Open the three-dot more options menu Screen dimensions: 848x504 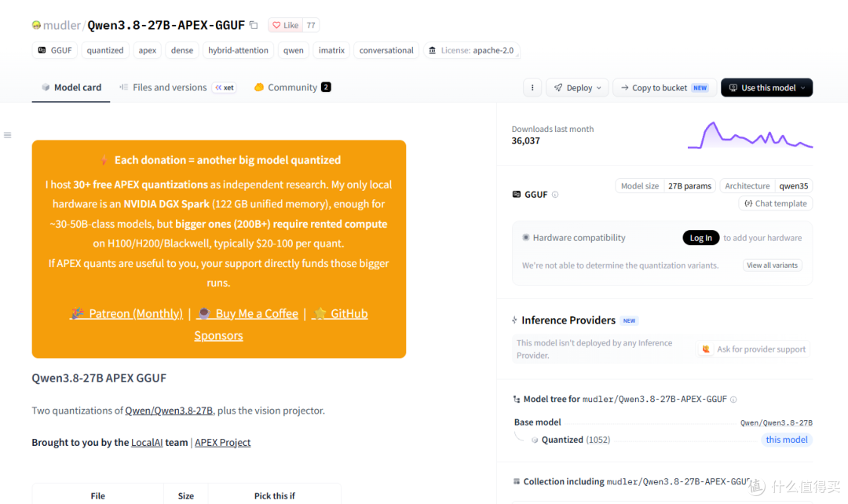point(532,88)
